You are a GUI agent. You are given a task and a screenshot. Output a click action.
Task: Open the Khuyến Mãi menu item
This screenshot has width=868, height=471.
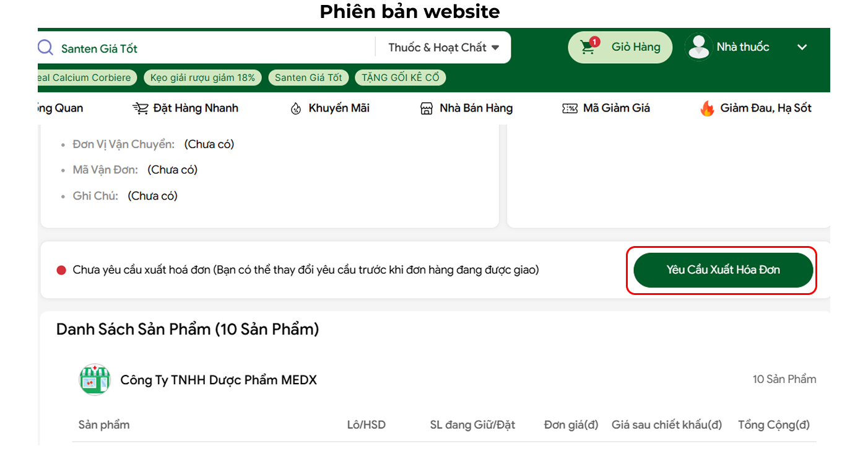[330, 108]
